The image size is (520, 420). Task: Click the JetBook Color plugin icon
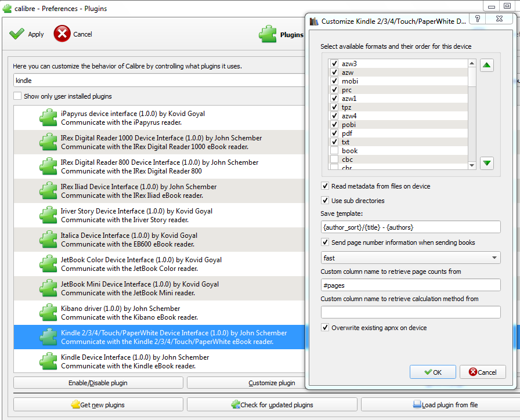click(x=48, y=264)
